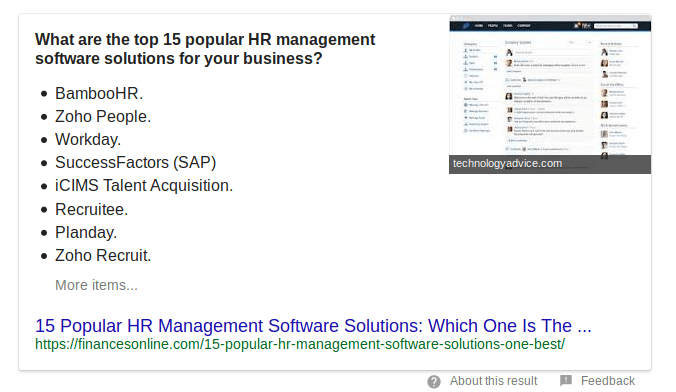Click the SuccessFactors (SAP) entry

pos(135,163)
